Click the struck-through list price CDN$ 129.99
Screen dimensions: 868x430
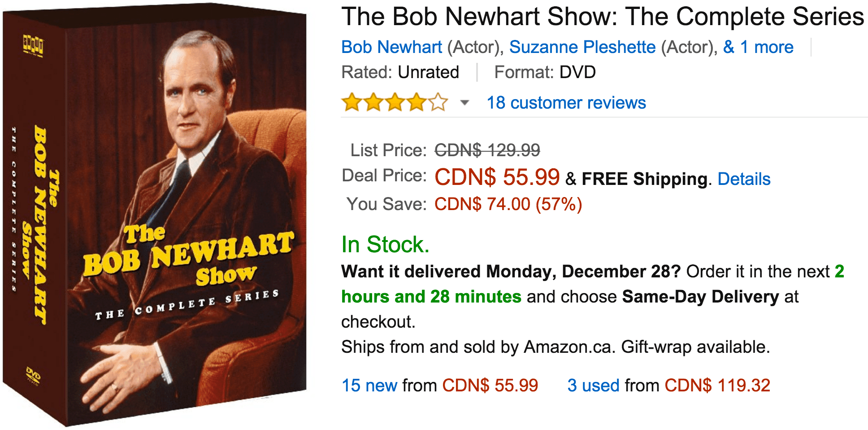(x=487, y=150)
